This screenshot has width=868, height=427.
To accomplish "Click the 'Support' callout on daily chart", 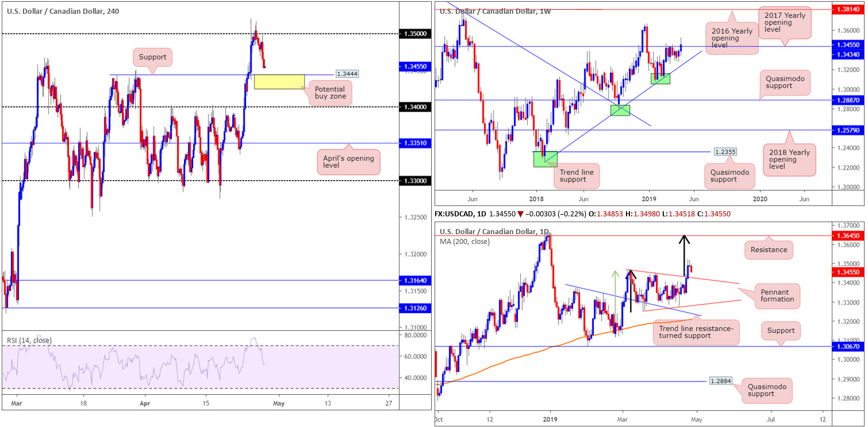I will point(781,330).
